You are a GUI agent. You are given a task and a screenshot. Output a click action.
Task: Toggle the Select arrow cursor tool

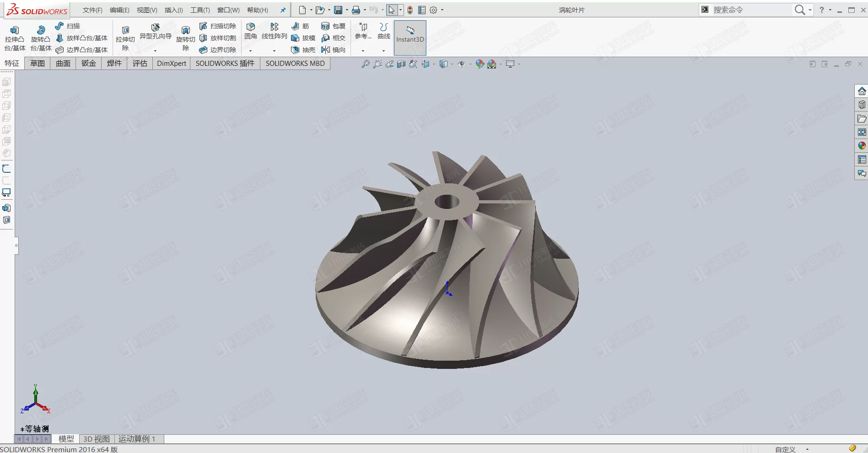pyautogui.click(x=392, y=10)
